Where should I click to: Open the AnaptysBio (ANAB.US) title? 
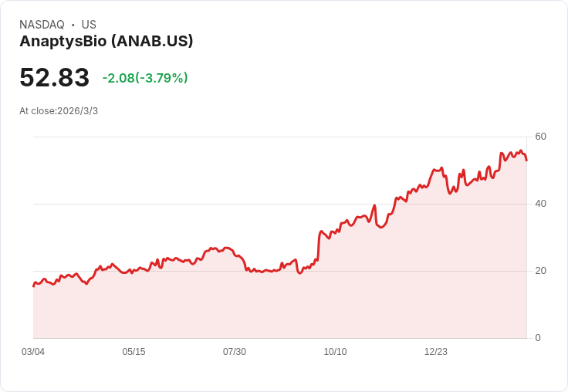coord(106,41)
